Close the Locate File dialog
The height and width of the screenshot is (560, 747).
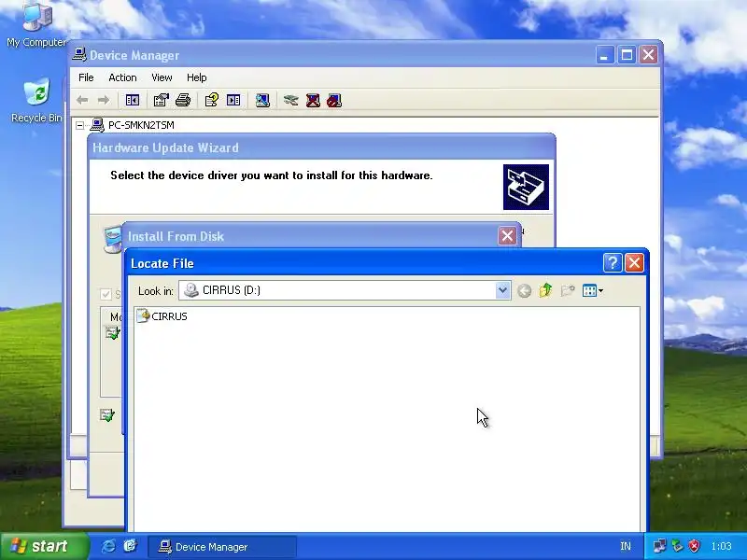pyautogui.click(x=634, y=262)
